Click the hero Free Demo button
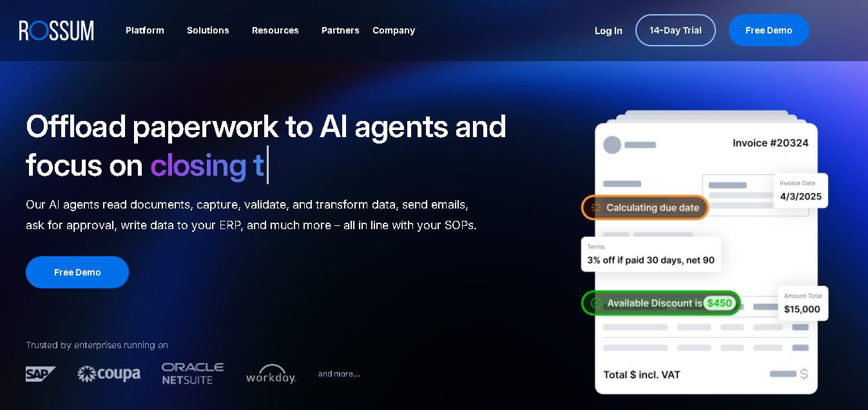 (77, 272)
